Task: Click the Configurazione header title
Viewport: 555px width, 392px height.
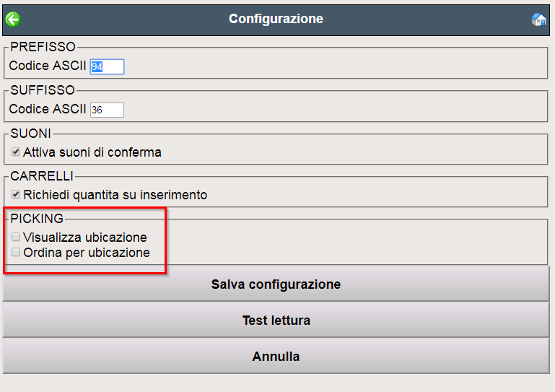Action: pyautogui.click(x=276, y=19)
